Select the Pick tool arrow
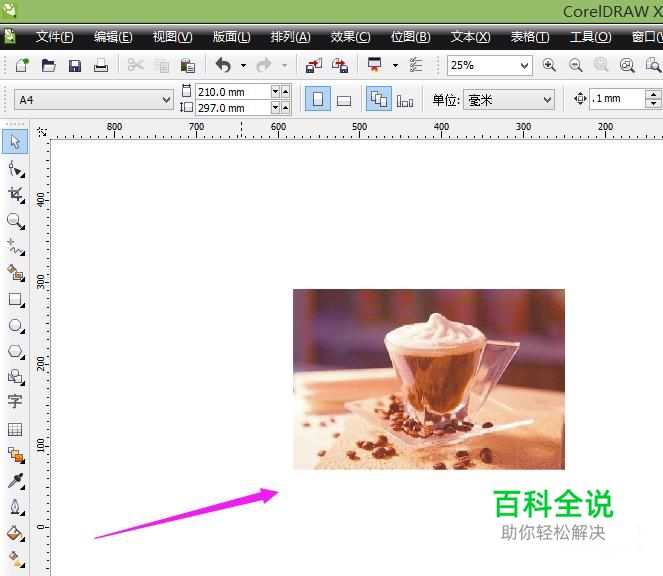 click(15, 142)
